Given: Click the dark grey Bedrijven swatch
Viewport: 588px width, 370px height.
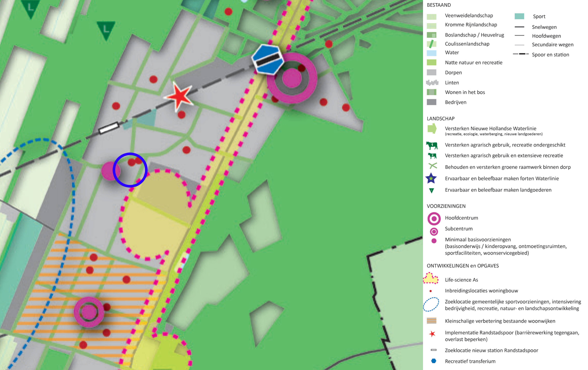Looking at the screenshot, I should tap(431, 102).
